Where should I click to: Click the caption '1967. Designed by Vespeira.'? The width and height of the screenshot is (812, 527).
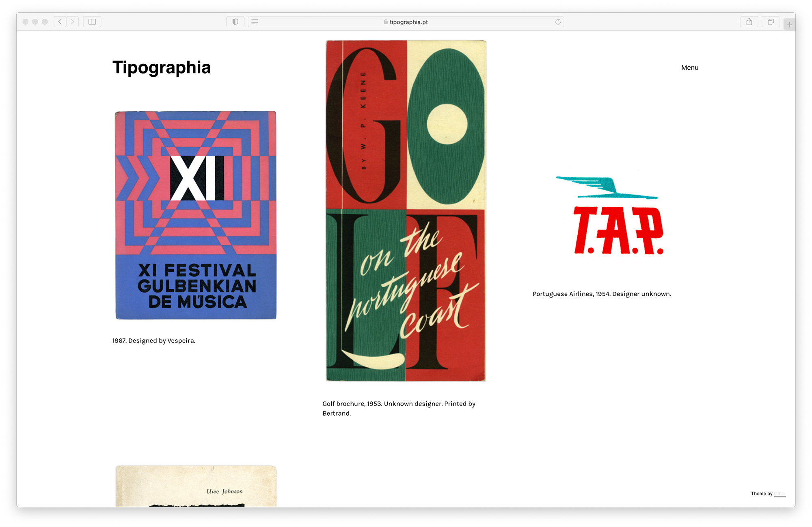[x=154, y=340]
